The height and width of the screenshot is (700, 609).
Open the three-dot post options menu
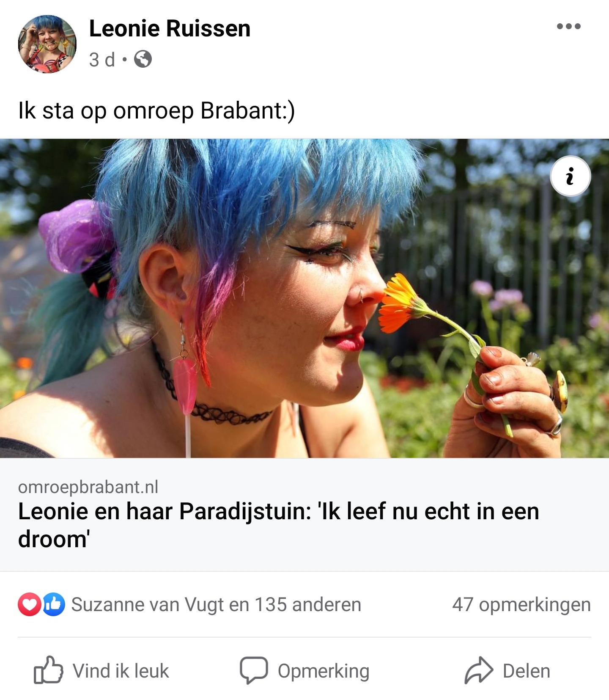point(568,26)
